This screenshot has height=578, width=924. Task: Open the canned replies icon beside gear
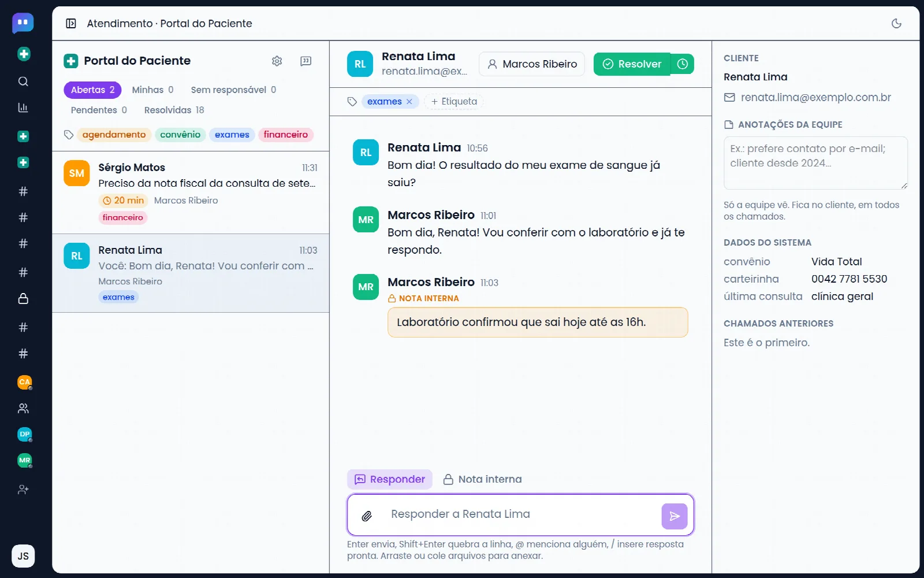click(x=306, y=61)
